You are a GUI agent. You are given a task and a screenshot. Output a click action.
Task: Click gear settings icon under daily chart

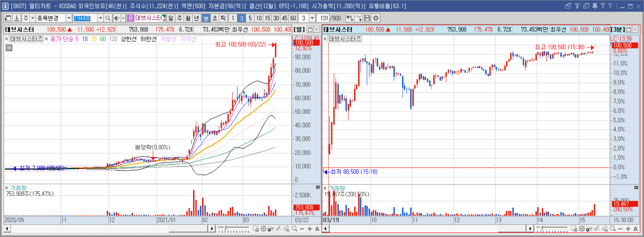click(x=263, y=229)
